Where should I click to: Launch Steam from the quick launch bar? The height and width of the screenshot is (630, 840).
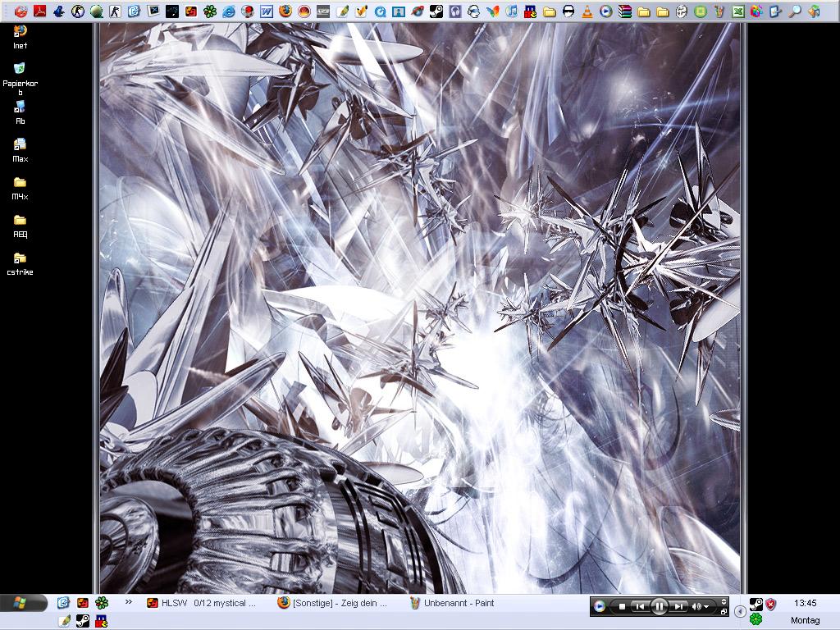click(83, 621)
